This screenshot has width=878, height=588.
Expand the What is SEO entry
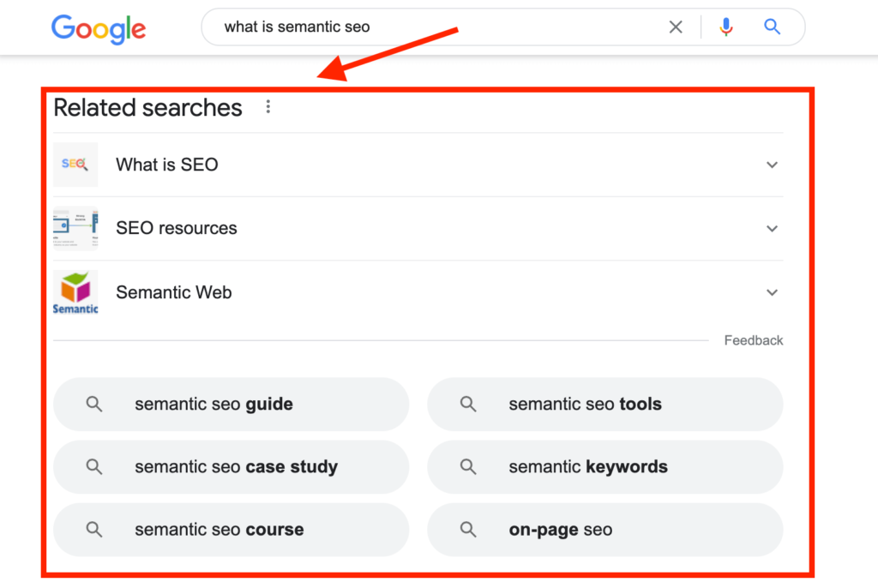click(x=772, y=165)
